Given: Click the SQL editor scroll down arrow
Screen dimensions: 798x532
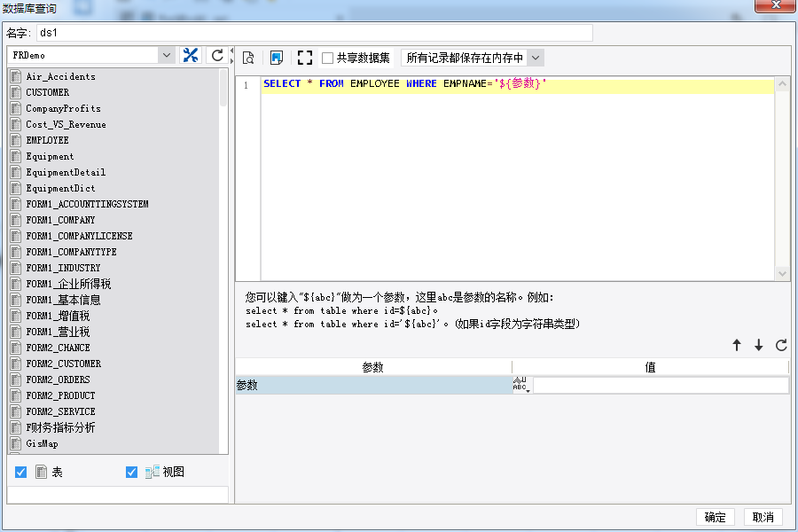Looking at the screenshot, I should [x=782, y=273].
